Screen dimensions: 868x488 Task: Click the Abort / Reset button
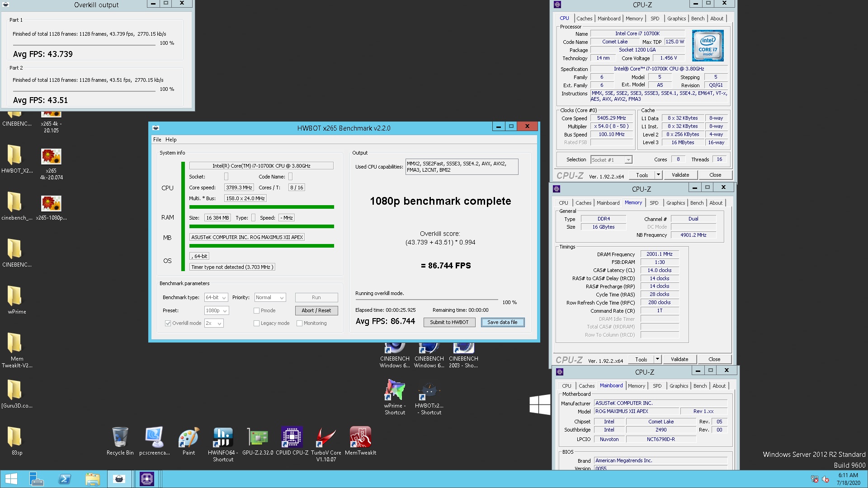point(316,310)
